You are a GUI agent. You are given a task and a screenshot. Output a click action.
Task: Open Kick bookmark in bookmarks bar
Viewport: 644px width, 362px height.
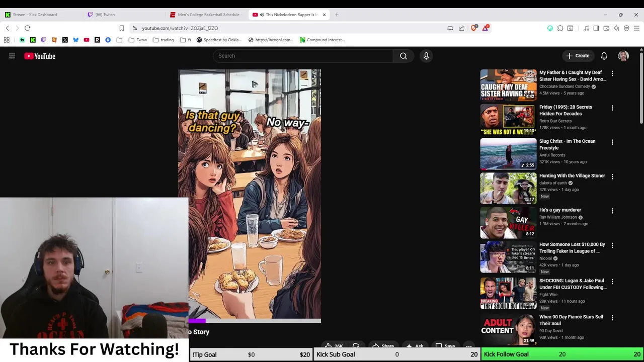click(x=33, y=40)
